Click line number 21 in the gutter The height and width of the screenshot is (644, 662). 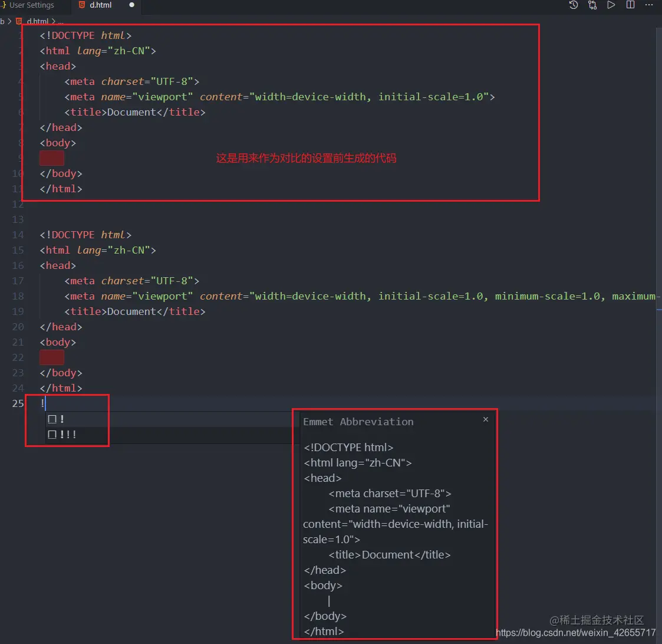click(18, 342)
